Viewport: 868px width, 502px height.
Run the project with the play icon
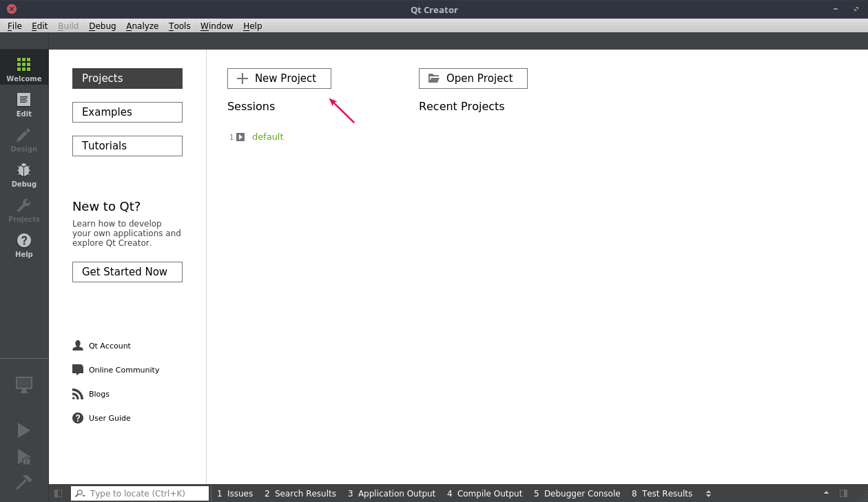coord(23,430)
